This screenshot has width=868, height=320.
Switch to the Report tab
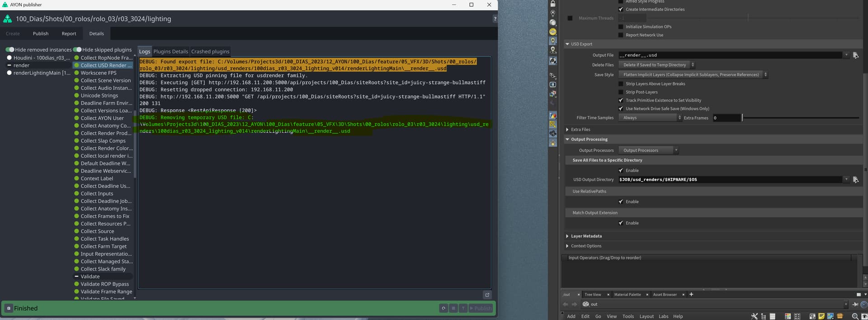69,33
